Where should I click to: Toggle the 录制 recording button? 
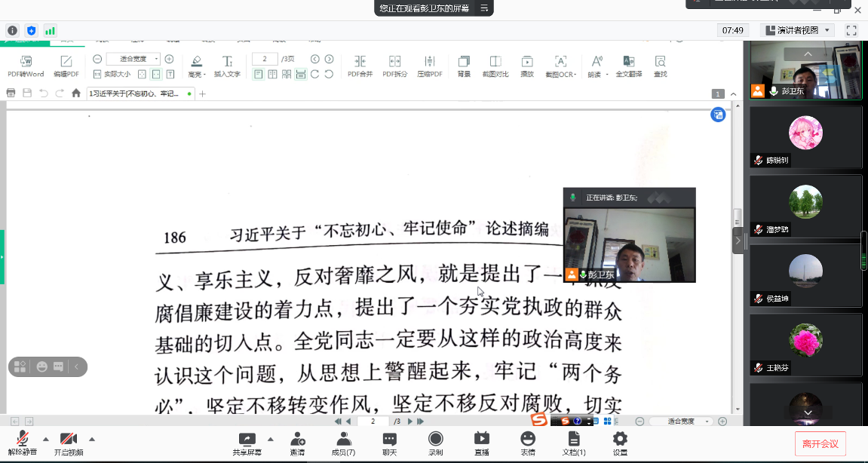coord(435,443)
